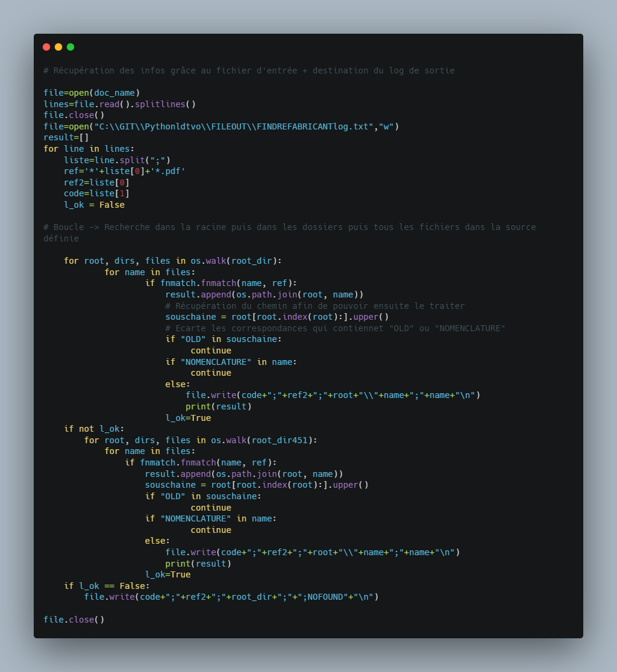Click the liste=line.split(";") line

(x=117, y=160)
